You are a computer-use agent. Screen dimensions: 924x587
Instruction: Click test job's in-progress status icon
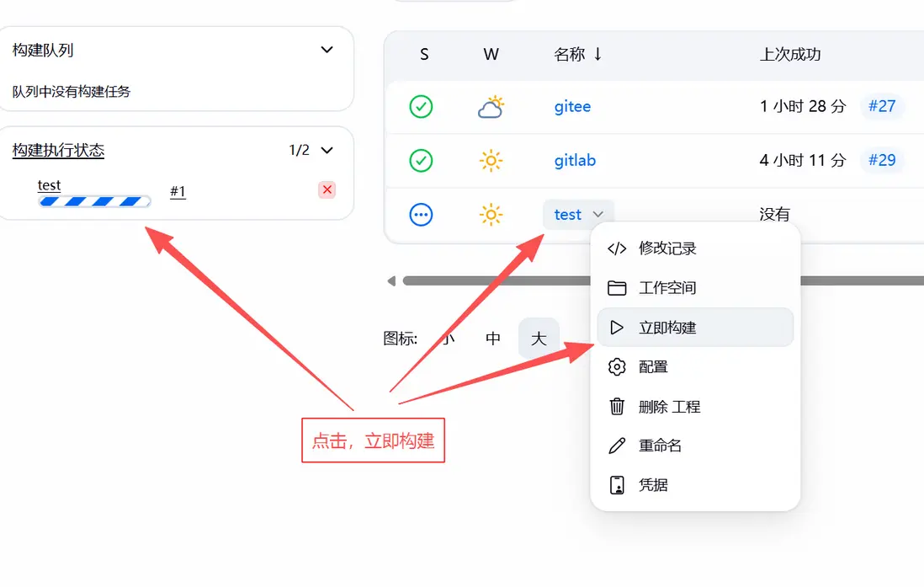(x=421, y=215)
